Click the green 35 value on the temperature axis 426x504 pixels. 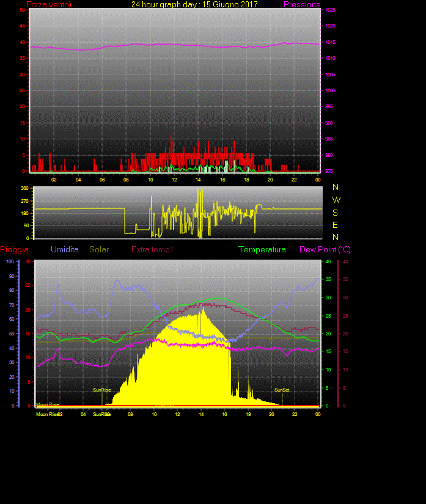point(328,279)
